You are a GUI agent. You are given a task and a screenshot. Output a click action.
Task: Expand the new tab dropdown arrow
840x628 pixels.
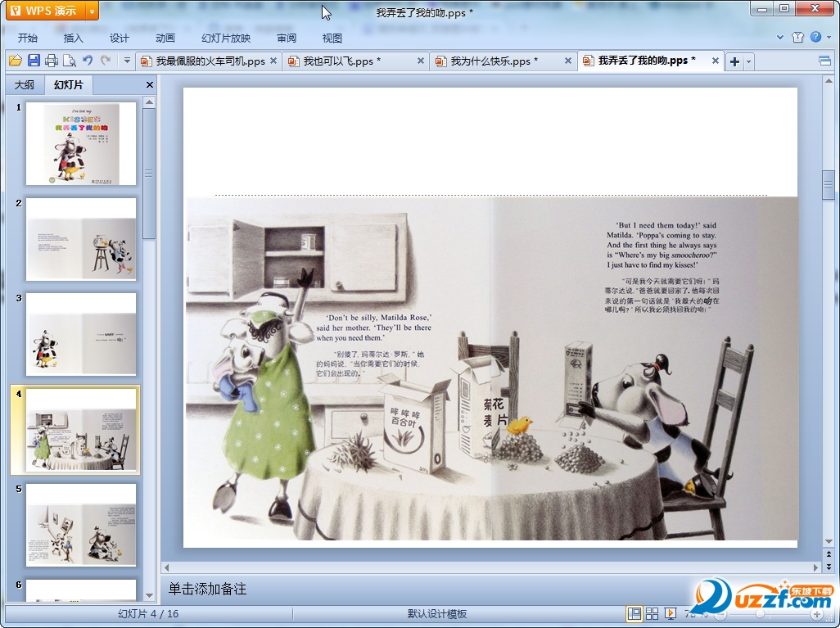tap(749, 61)
